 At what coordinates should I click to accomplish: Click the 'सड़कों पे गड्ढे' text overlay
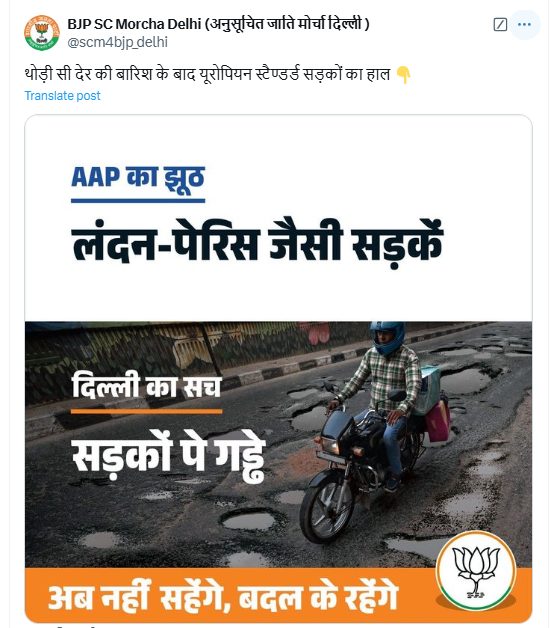pyautogui.click(x=169, y=457)
